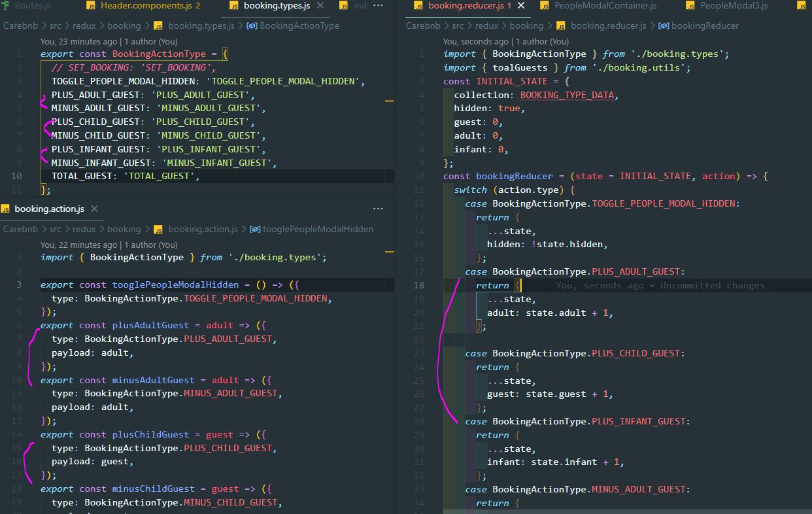The width and height of the screenshot is (812, 514).
Task: Click bookingReducer symbol breadcrumb
Action: (705, 26)
